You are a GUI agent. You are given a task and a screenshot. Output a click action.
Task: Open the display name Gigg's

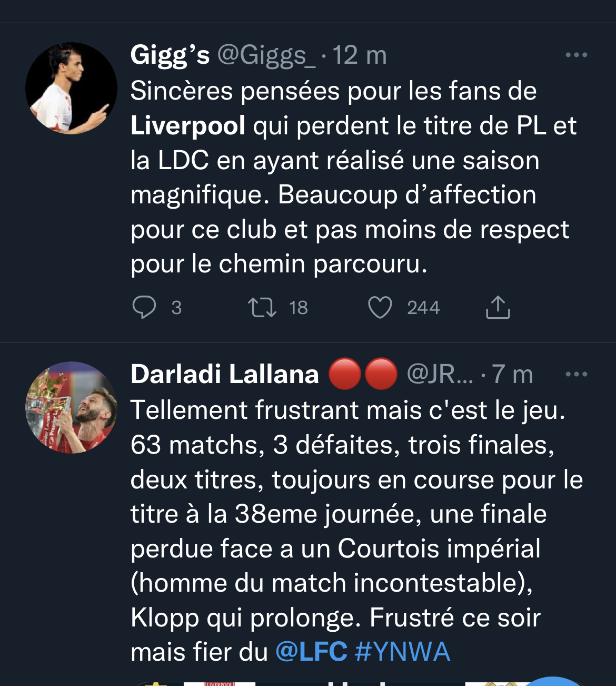(170, 55)
